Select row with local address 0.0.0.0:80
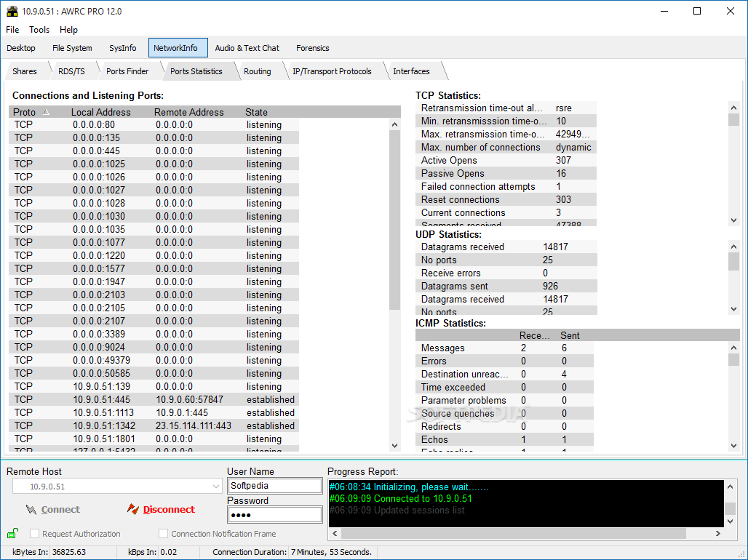 click(x=154, y=124)
